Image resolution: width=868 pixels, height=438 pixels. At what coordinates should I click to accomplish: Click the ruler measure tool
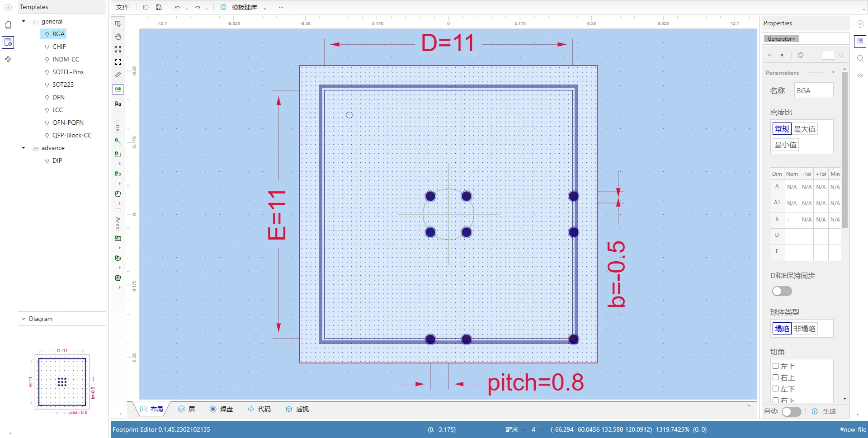tap(118, 75)
